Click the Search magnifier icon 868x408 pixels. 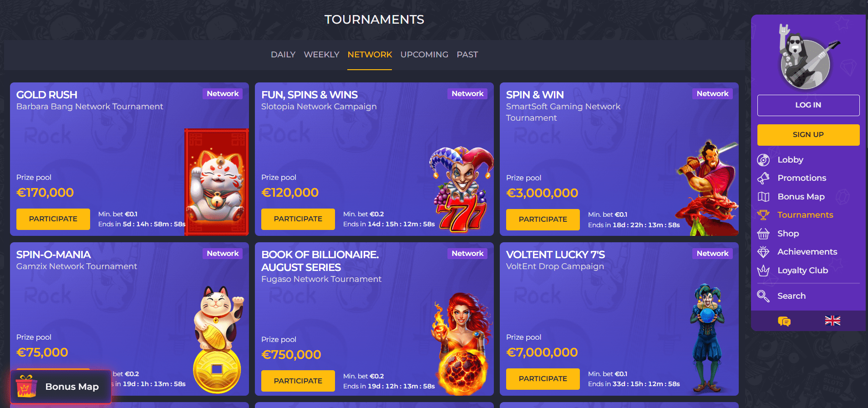pos(763,296)
